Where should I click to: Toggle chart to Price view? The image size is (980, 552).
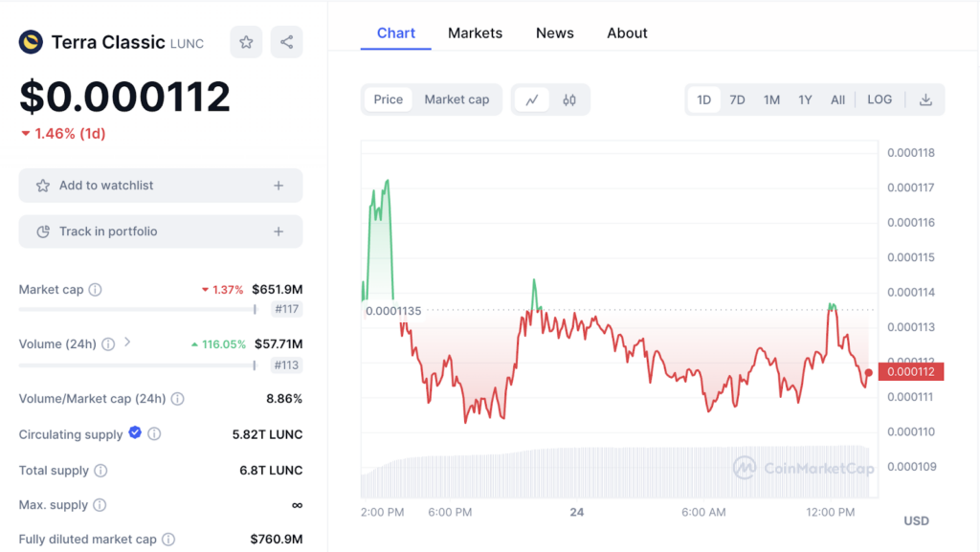(388, 99)
